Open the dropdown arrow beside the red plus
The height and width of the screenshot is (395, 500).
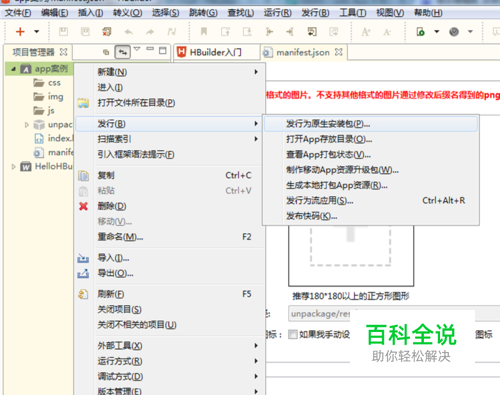click(37, 32)
